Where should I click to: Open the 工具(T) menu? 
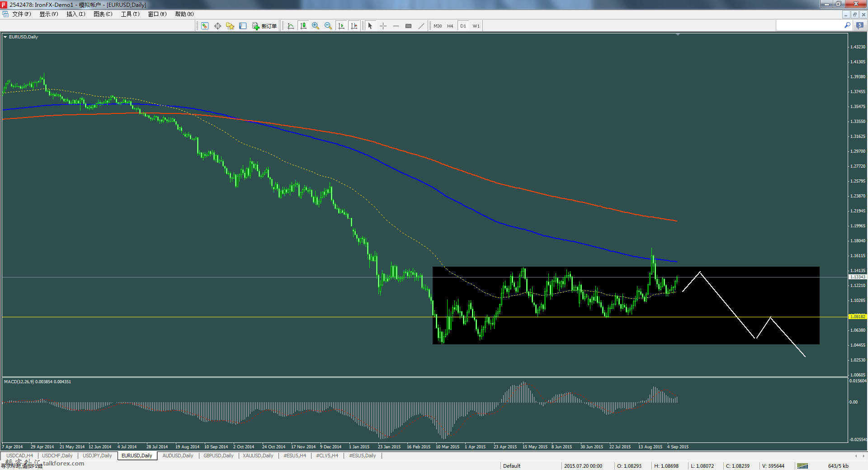(x=130, y=14)
